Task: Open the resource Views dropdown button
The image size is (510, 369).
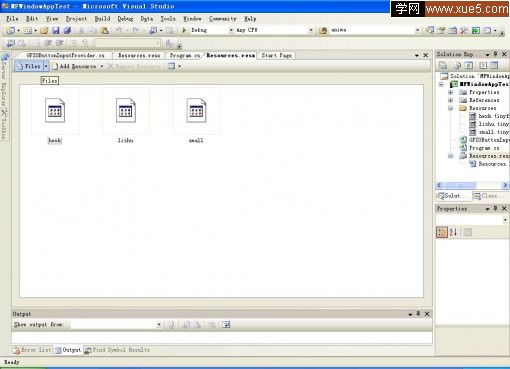Action: 174,66
